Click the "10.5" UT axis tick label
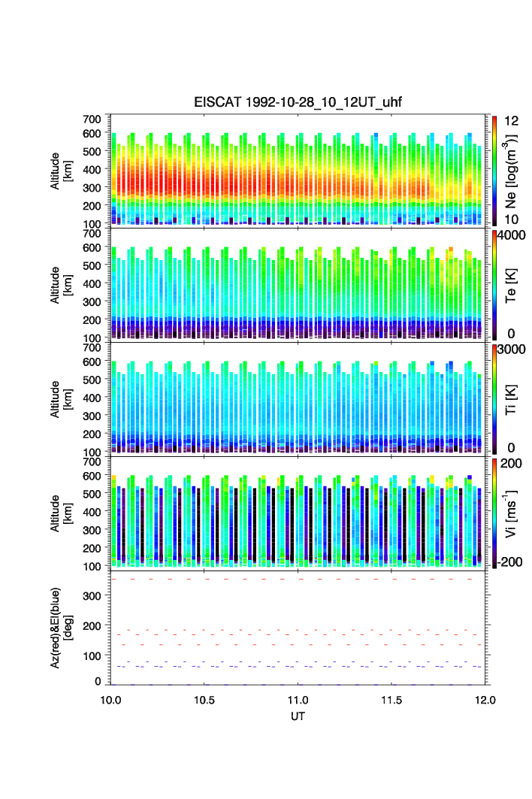 pyautogui.click(x=204, y=700)
